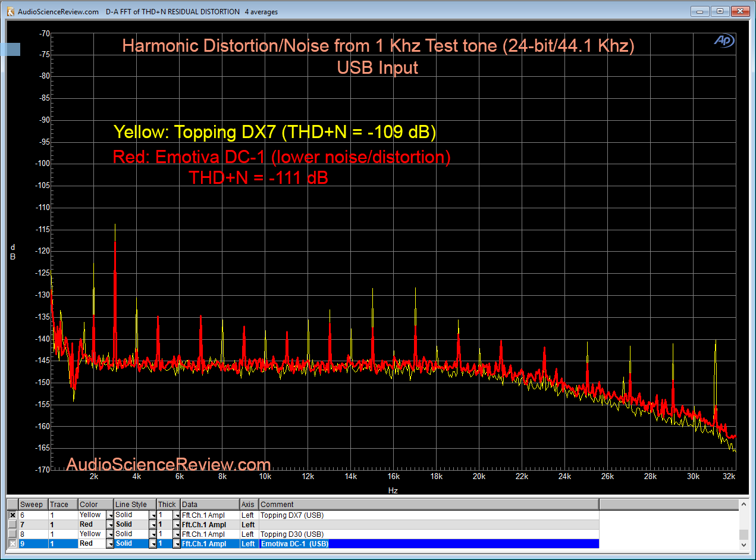Click the Thick column header

click(x=169, y=505)
